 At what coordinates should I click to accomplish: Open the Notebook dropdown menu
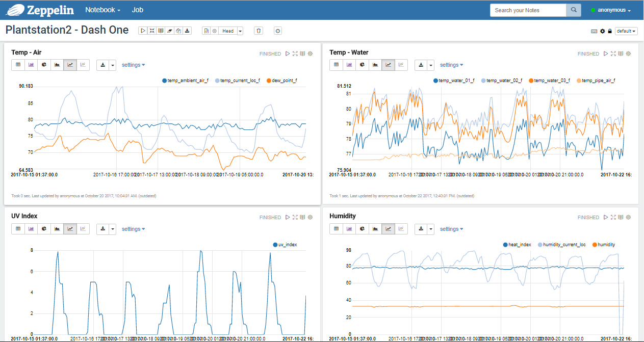[x=103, y=10]
